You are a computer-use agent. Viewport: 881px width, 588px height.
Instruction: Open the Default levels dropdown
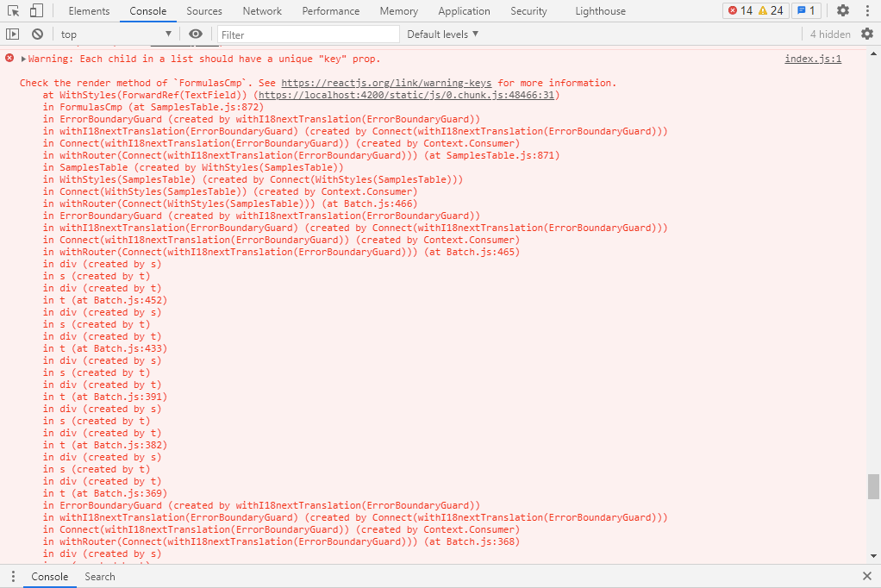tap(442, 34)
